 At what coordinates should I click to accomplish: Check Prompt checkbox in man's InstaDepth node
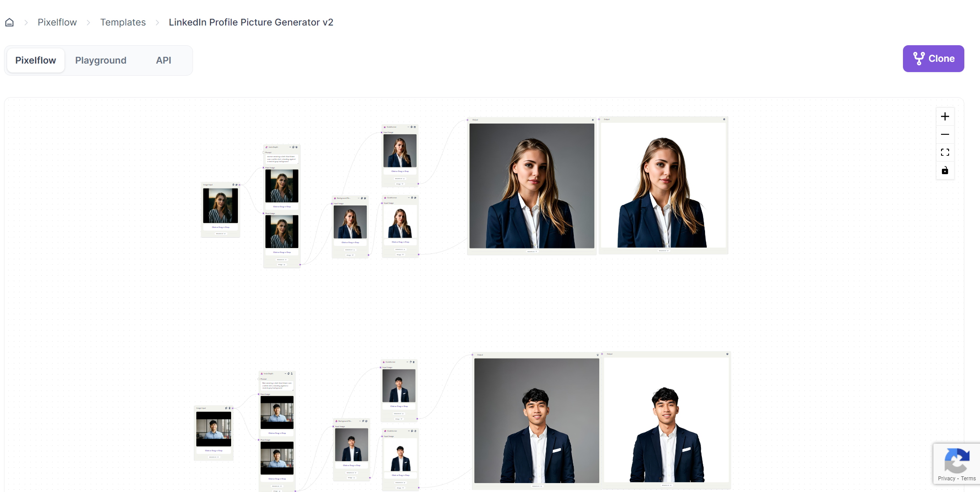tap(258, 379)
